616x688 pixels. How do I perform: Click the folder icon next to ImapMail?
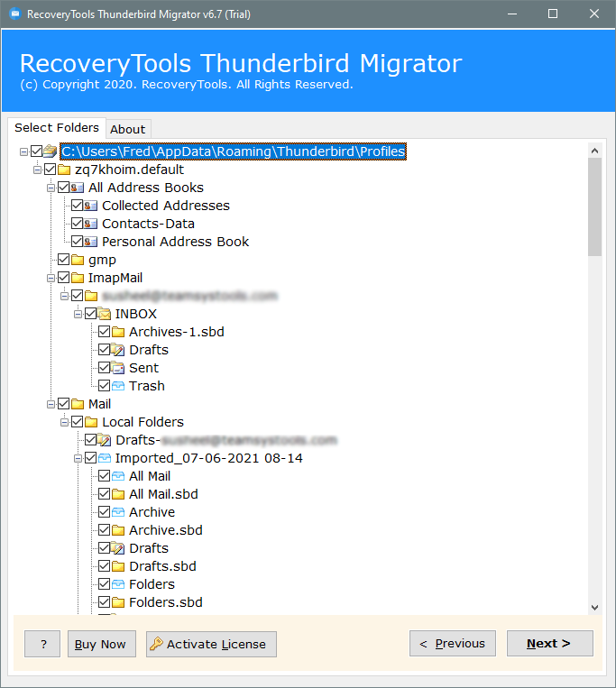(78, 278)
